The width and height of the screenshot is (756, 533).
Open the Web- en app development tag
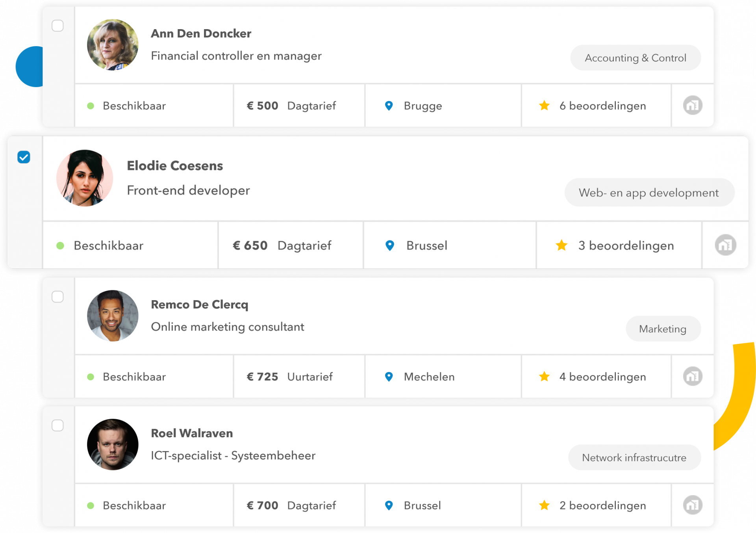(x=649, y=193)
